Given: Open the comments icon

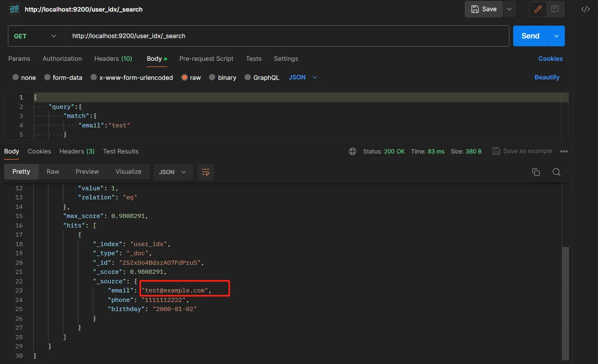Looking at the screenshot, I should coord(555,9).
